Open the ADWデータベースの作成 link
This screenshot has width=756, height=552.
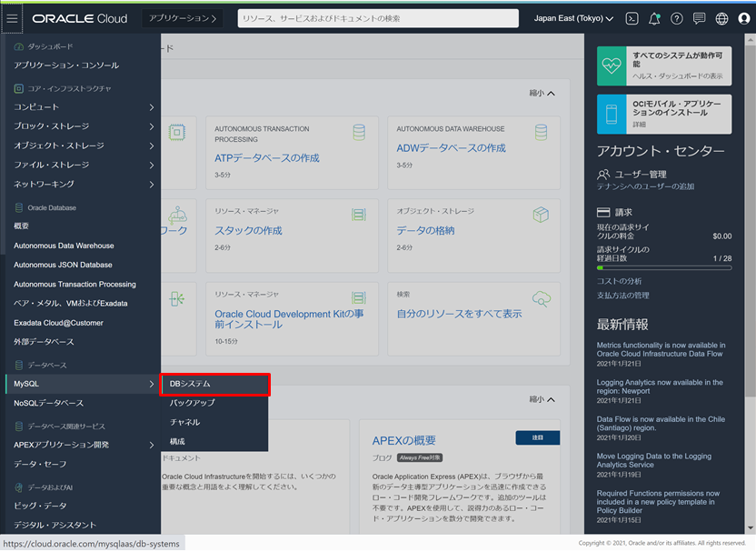pos(451,148)
